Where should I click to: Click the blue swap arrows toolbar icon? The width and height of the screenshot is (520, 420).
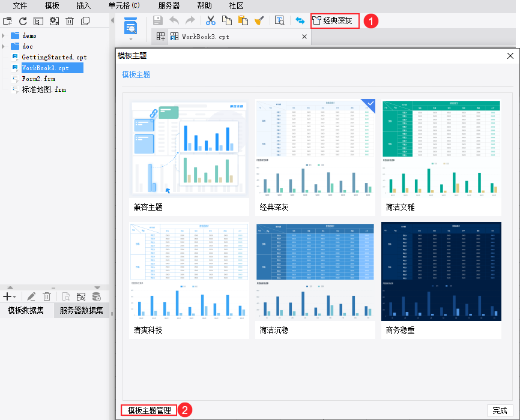300,20
